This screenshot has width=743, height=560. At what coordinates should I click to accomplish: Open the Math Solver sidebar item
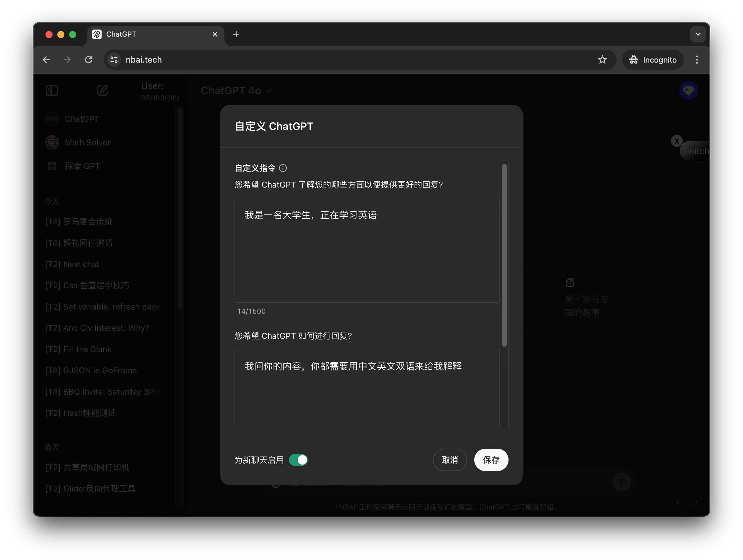pyautogui.click(x=87, y=142)
